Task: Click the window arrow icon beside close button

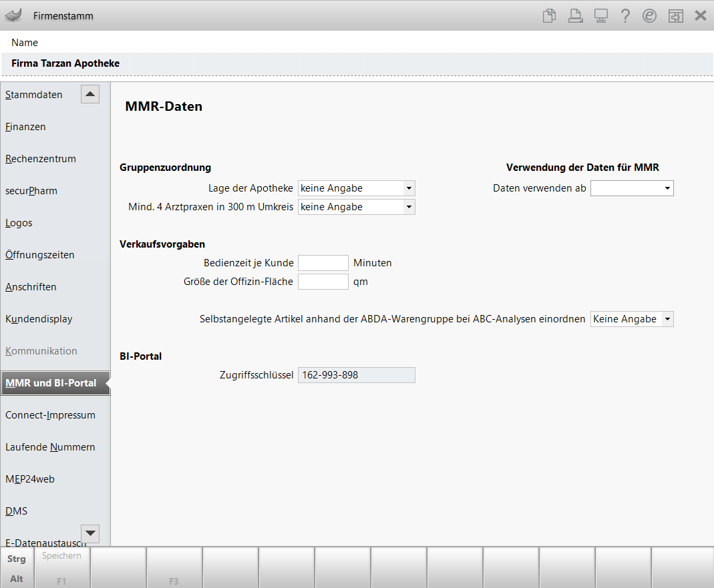Action: click(675, 16)
